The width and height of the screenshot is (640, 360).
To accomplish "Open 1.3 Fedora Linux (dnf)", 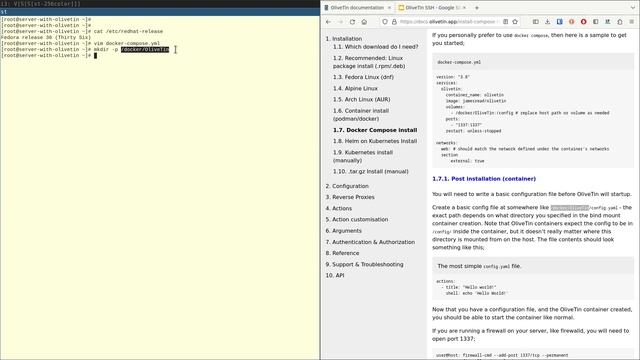I will click(363, 77).
